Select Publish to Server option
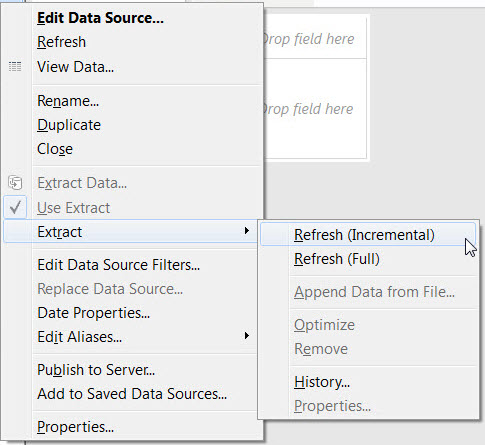Image resolution: width=485 pixels, height=445 pixels. (x=96, y=370)
